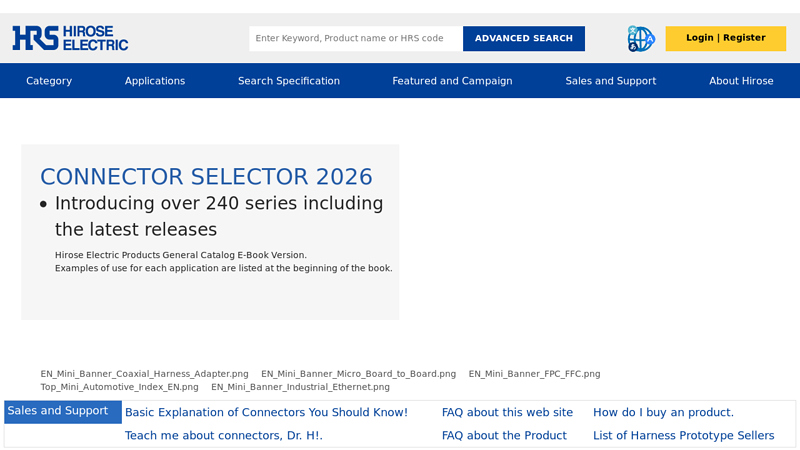Open the About Hirose menu
Viewport: 800px width, 450px height.
(x=741, y=81)
